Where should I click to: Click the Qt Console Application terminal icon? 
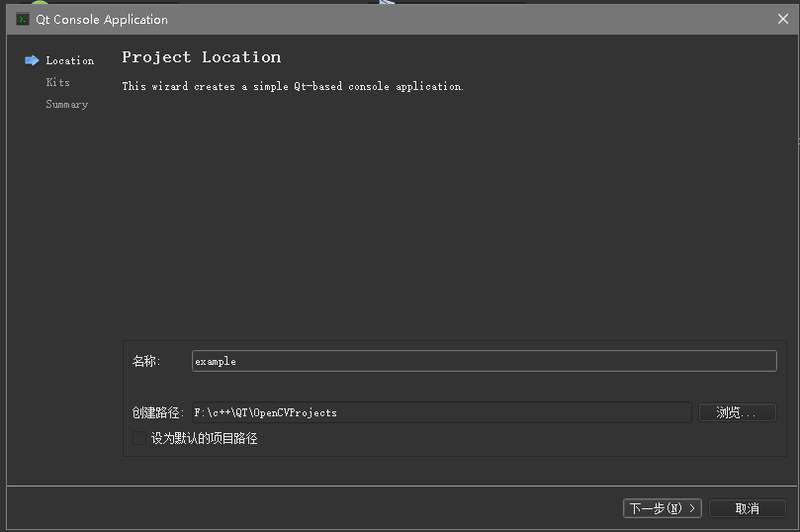coord(23,20)
